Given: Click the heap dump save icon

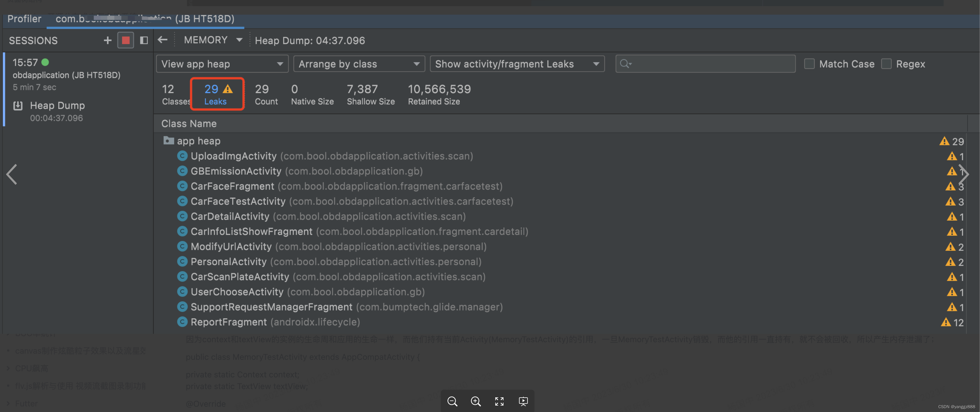Looking at the screenshot, I should [x=18, y=105].
